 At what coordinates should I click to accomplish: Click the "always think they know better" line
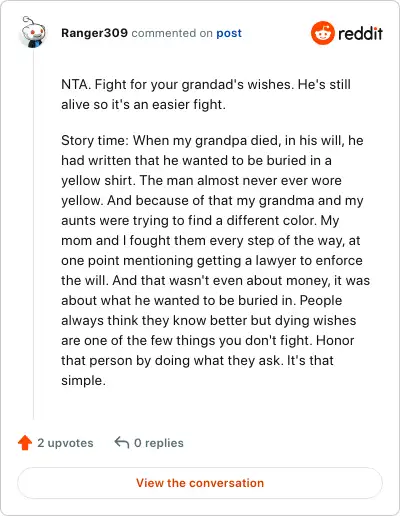pos(209,321)
